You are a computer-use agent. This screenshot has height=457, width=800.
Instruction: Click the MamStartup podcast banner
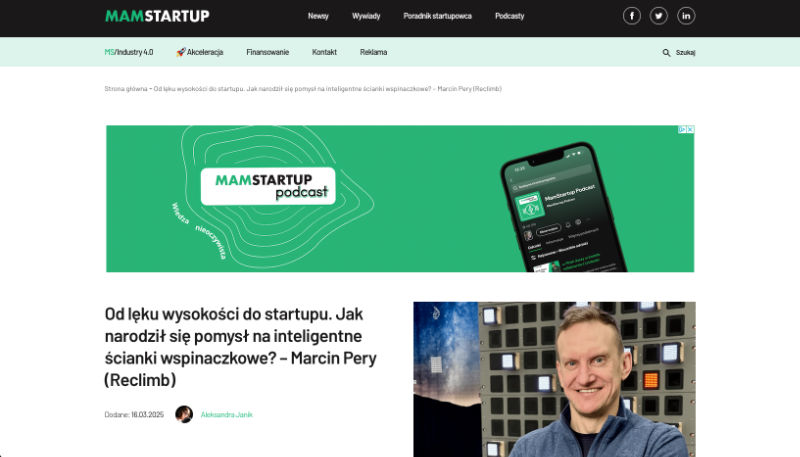coord(400,198)
